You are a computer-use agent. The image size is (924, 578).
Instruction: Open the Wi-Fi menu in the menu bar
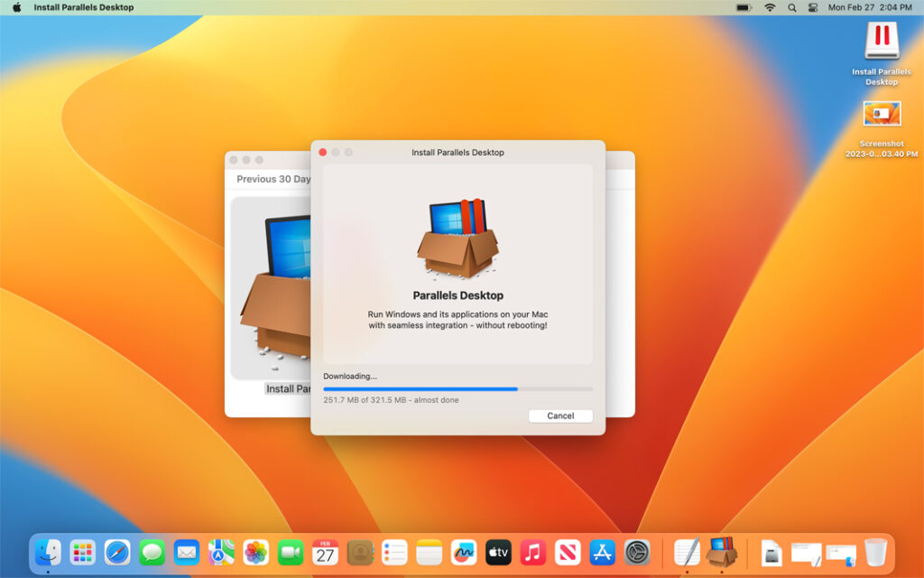(x=771, y=7)
